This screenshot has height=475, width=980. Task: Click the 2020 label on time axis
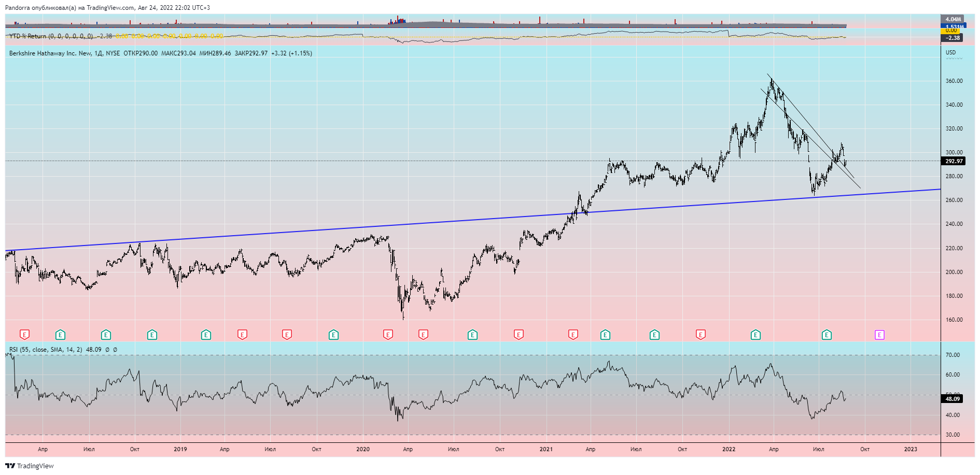363,449
